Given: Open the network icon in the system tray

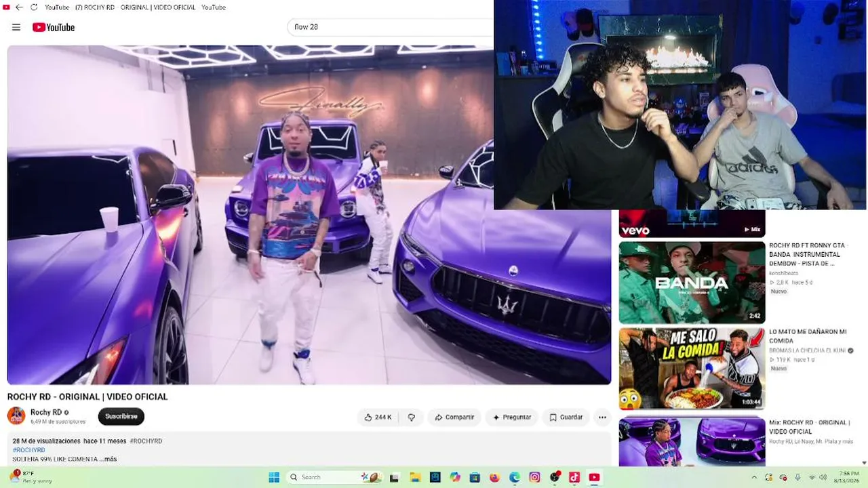Looking at the screenshot, I should 812,477.
